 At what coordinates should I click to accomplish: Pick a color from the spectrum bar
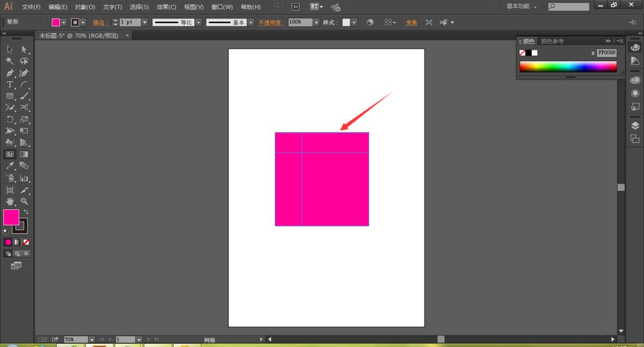point(568,67)
